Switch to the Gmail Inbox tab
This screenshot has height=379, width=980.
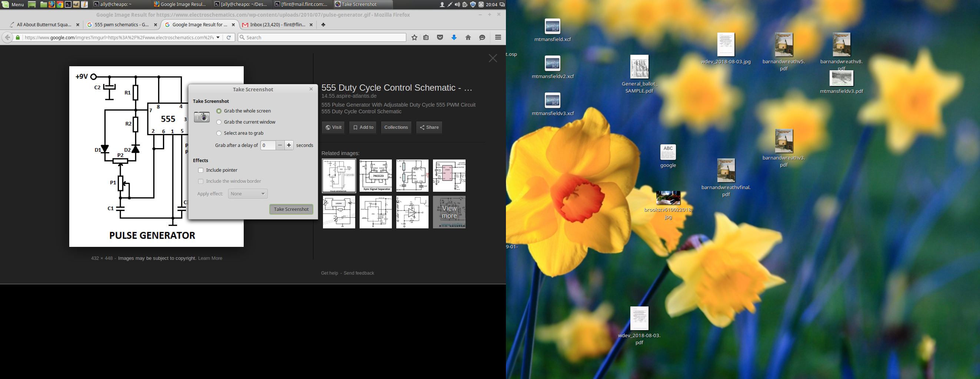277,25
